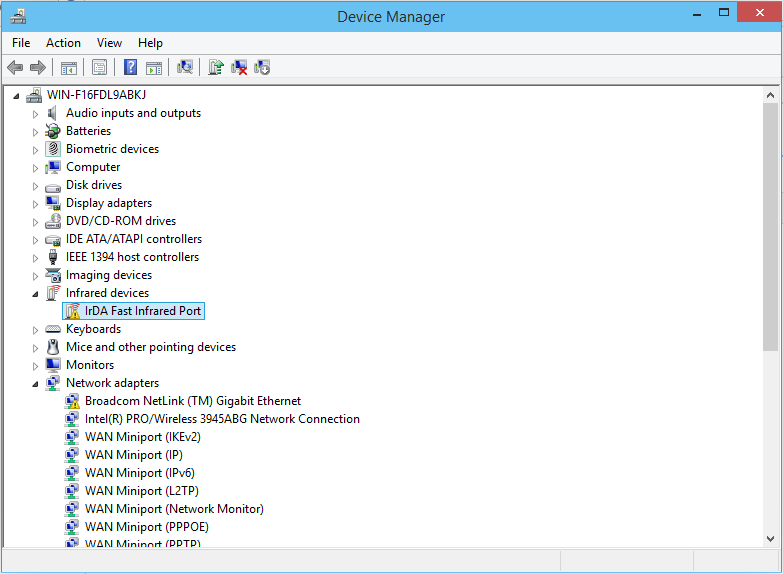
Task: Open the File menu
Action: tap(21, 43)
